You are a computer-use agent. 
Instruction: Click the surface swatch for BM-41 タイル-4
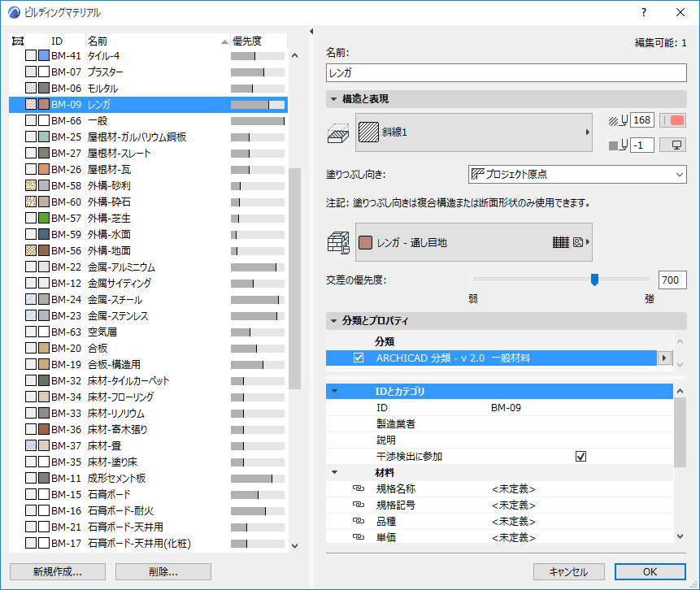pos(44,56)
